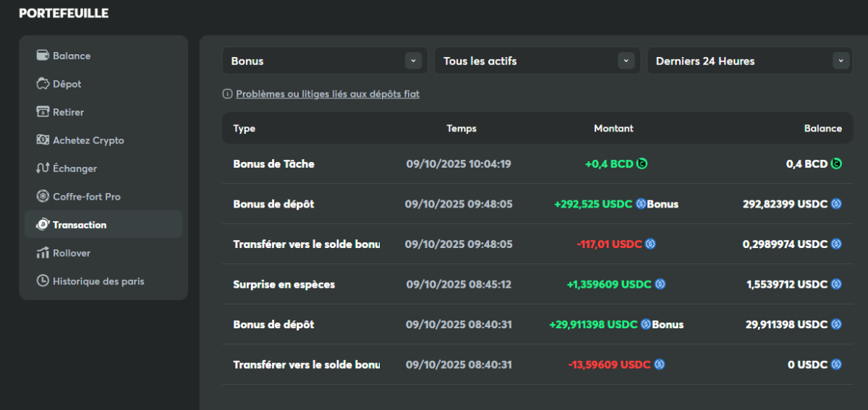Viewport: 868px width, 410px height.
Task: Open the Achetez Crypto section
Action: coord(88,140)
